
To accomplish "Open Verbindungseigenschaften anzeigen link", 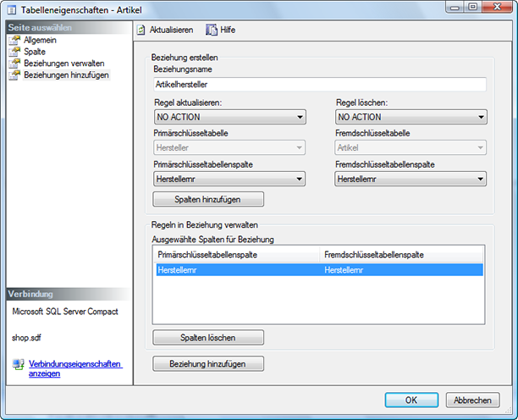I will (x=75, y=368).
